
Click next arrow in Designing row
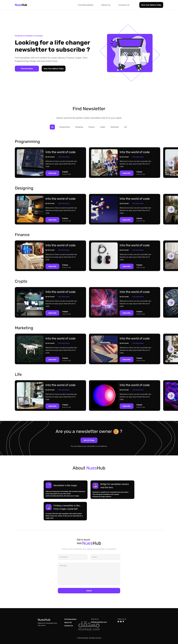[x=171, y=209]
